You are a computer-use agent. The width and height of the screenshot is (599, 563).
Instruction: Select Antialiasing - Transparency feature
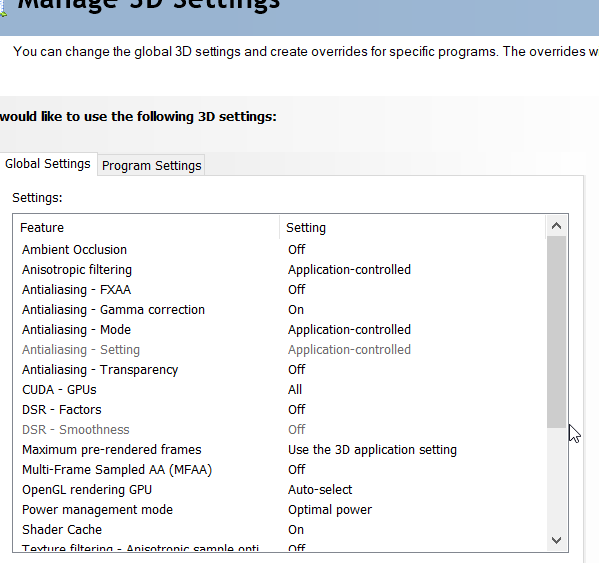[x=100, y=370]
